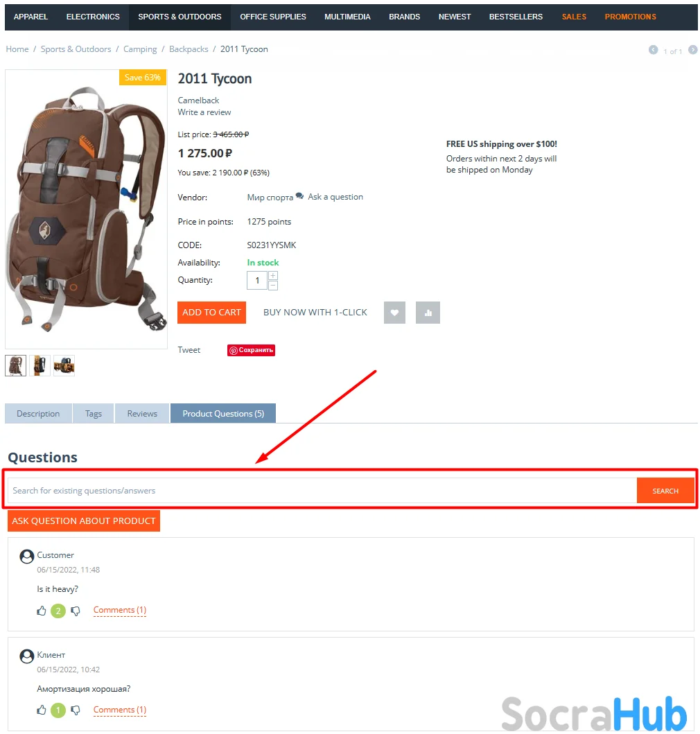Image resolution: width=700 pixels, height=734 pixels.
Task: Go to previous product arrow icon
Action: (653, 50)
